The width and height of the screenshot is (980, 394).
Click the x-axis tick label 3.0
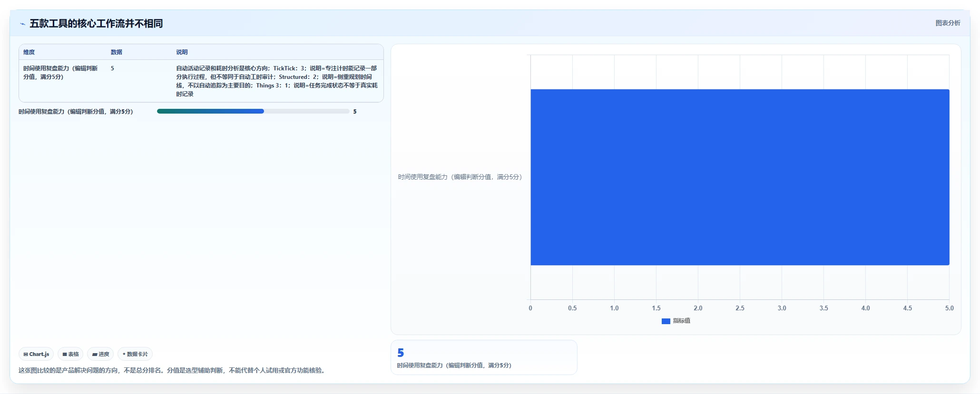click(x=782, y=308)
